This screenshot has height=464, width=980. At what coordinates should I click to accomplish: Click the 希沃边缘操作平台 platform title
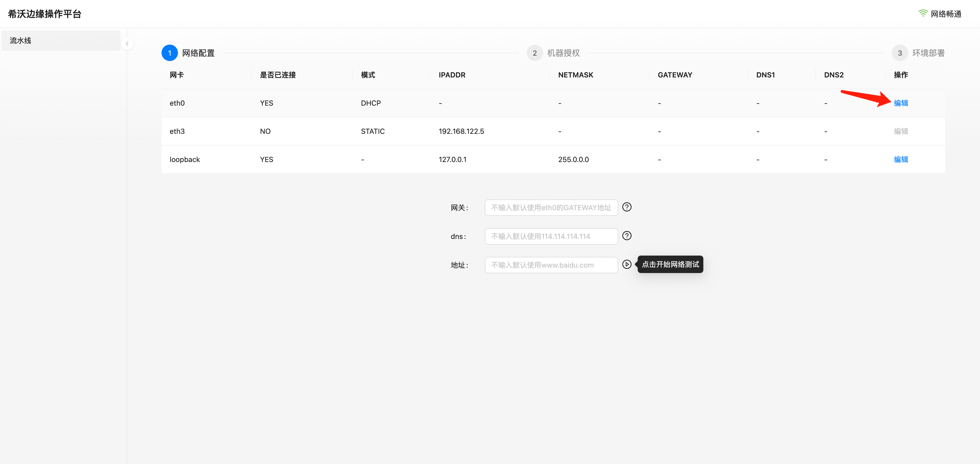click(45, 14)
